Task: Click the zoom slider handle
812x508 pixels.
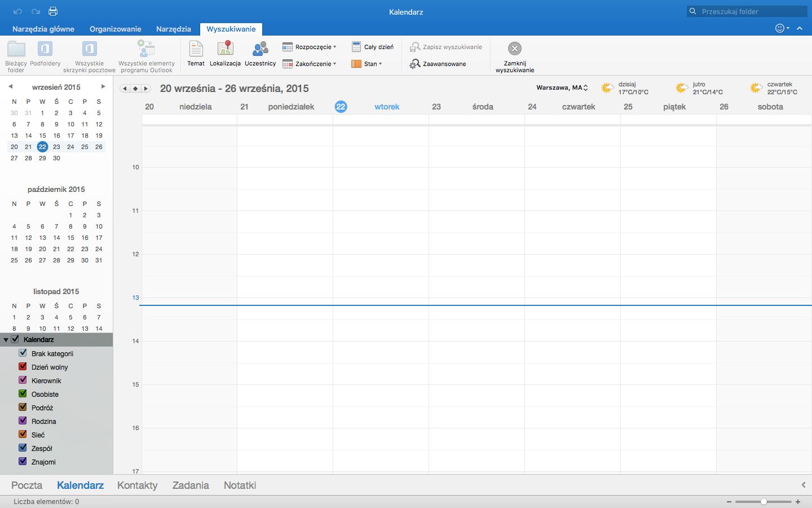Action: pos(764,501)
